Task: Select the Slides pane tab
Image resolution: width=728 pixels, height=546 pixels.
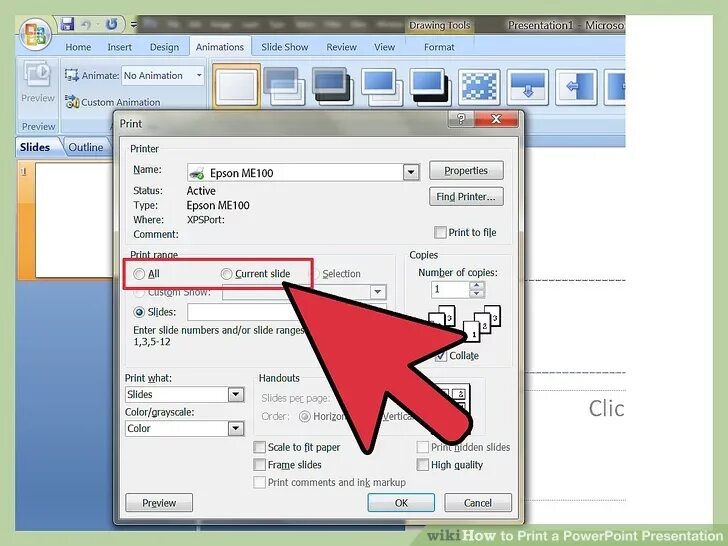Action: [35, 147]
